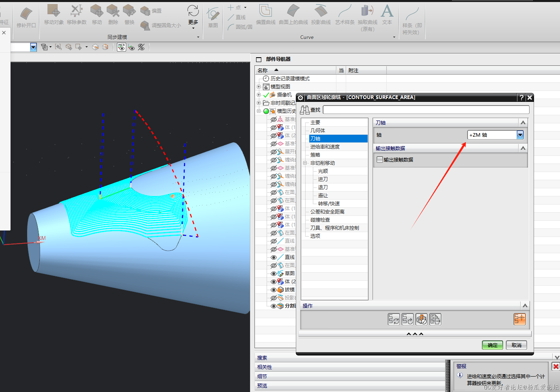Click 调整圆角大小 Resize Blend tool

[161, 25]
